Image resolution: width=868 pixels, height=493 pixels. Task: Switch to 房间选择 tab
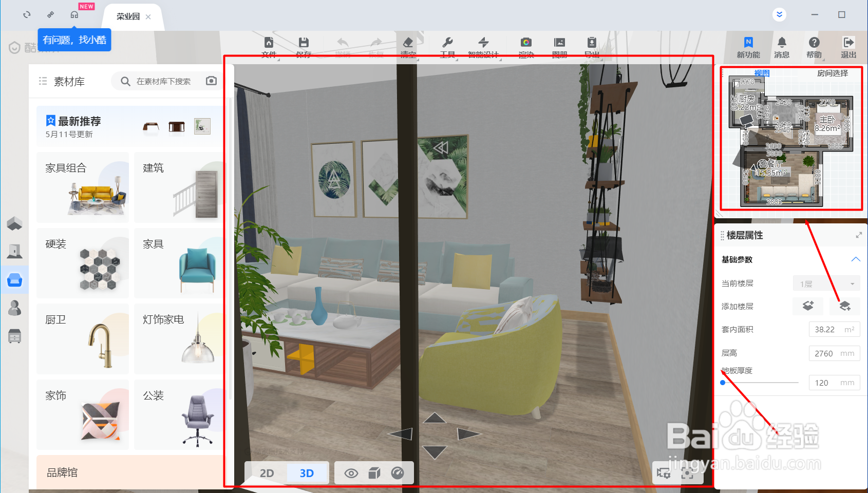(x=833, y=73)
